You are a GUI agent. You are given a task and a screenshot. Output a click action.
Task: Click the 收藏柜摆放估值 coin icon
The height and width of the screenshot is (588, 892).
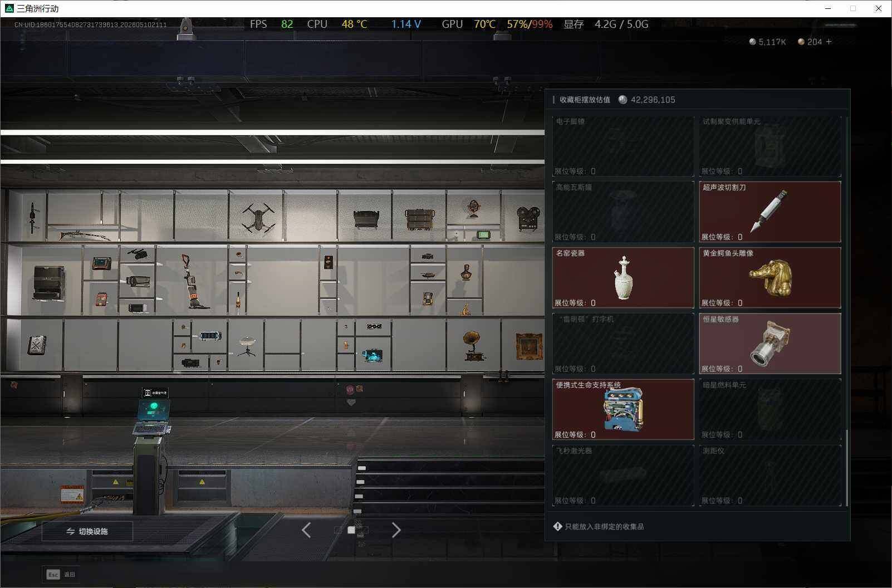tap(623, 100)
